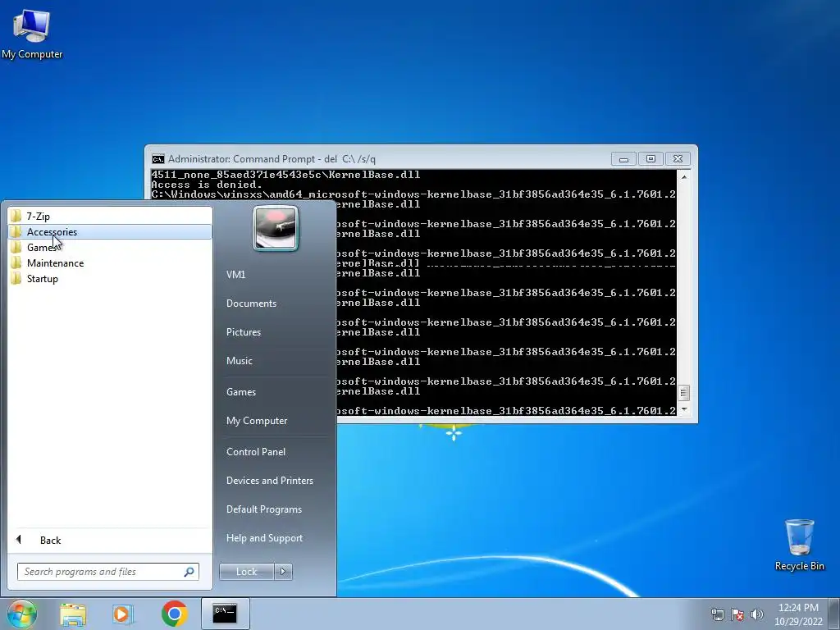Image resolution: width=840 pixels, height=630 pixels.
Task: Click Command Prompt scrollbar down arrow
Action: coord(683,410)
